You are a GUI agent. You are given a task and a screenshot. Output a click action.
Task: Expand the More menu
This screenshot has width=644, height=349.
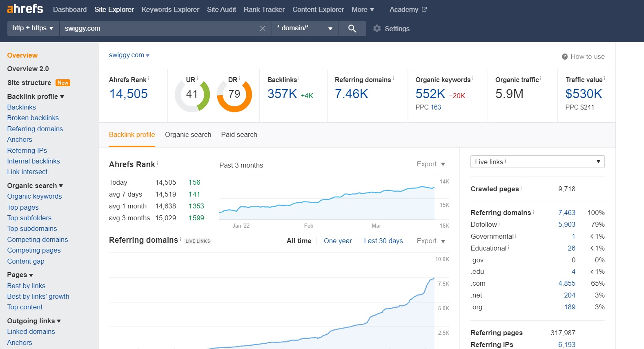363,9
